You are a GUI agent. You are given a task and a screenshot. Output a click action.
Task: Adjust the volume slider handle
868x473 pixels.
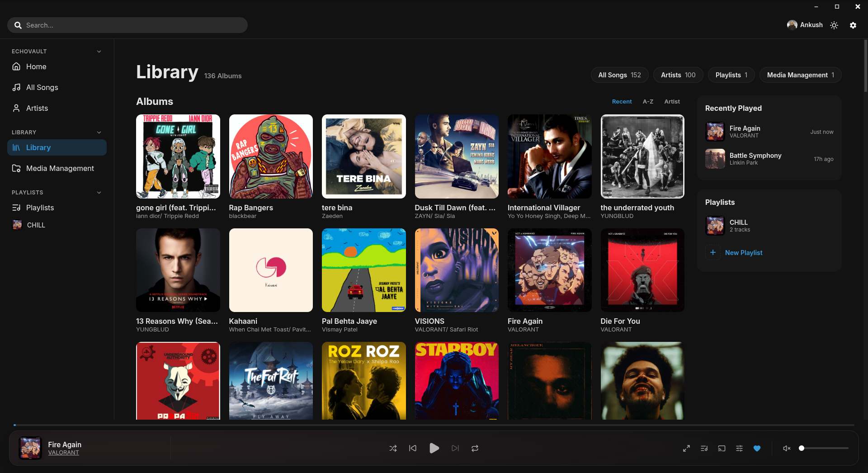[802, 448]
